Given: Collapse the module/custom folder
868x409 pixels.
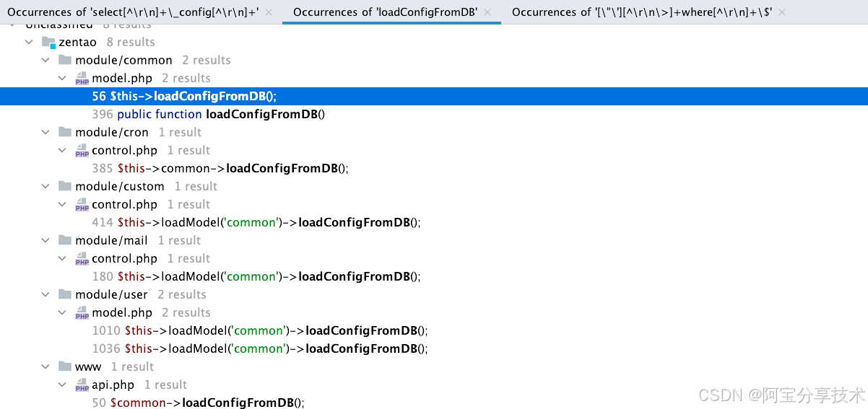Looking at the screenshot, I should [x=45, y=187].
